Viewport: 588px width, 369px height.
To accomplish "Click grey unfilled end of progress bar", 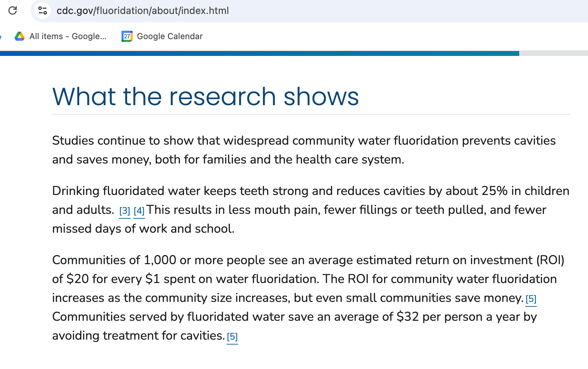I will tap(553, 53).
